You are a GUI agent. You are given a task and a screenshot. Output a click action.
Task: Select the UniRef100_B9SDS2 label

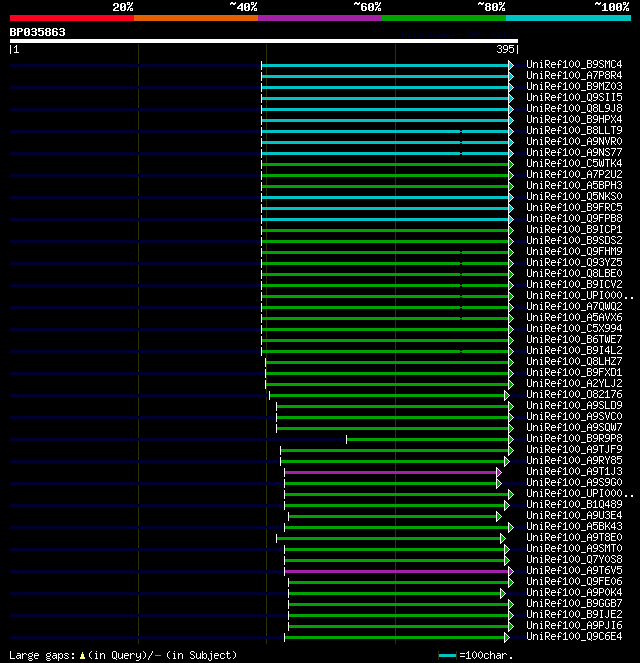574,240
